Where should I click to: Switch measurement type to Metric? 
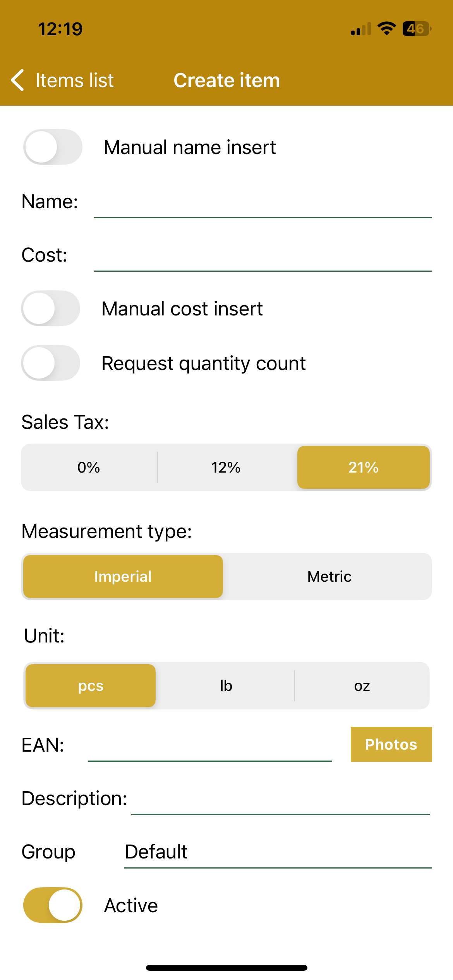pyautogui.click(x=329, y=576)
